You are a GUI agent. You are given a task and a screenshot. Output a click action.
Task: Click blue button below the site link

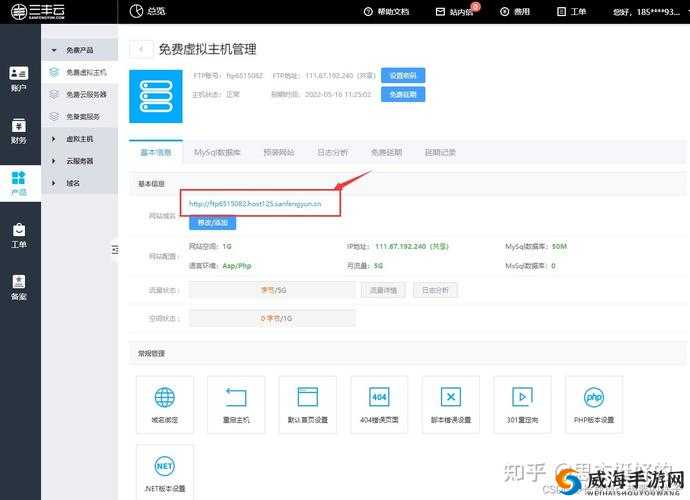[x=213, y=223]
